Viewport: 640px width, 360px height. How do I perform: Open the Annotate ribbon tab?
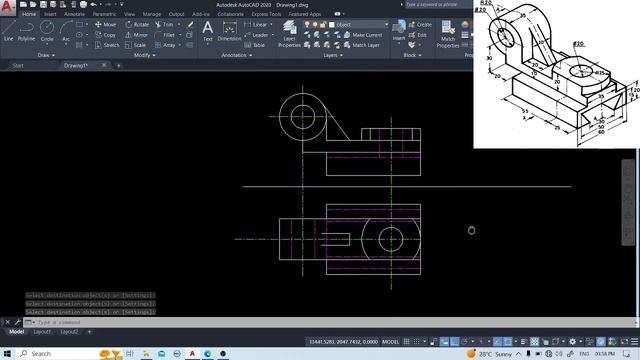point(74,14)
